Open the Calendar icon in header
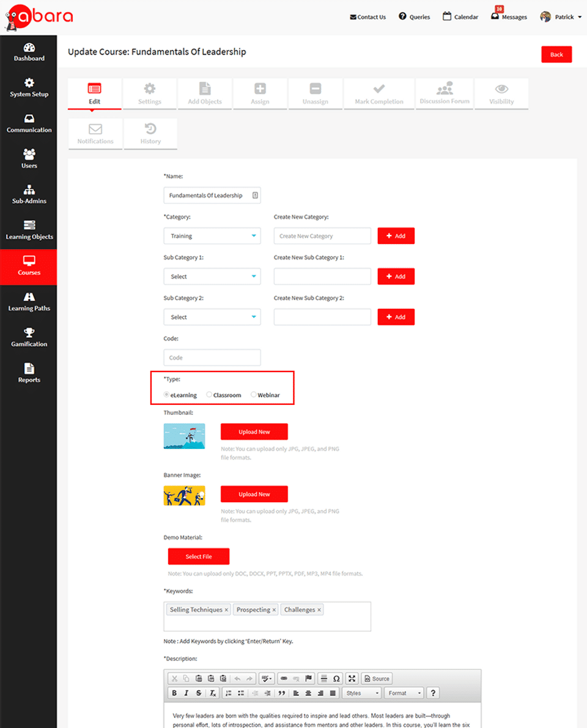This screenshot has width=587, height=728. (446, 17)
